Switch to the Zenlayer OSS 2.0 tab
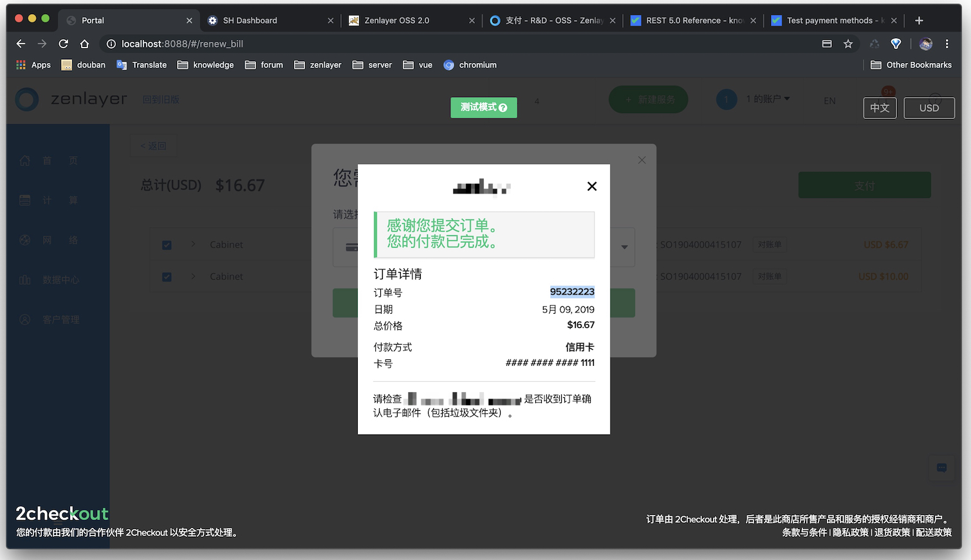Screen dimensions: 971x560 click(x=412, y=21)
